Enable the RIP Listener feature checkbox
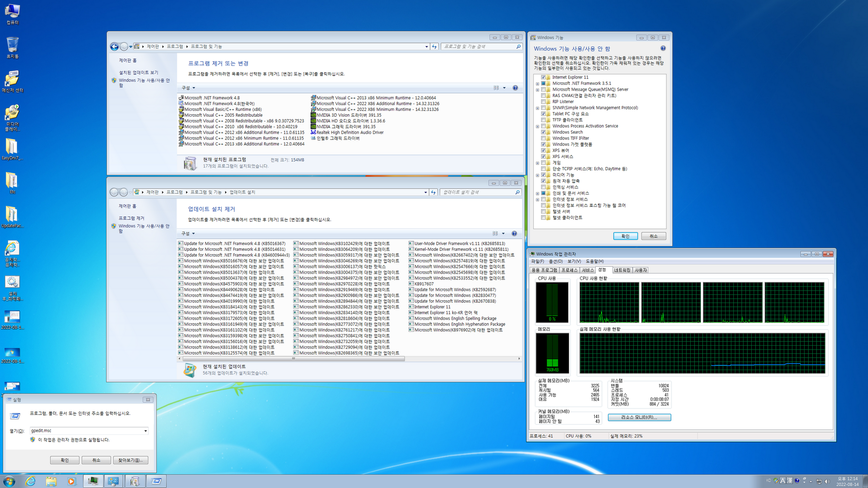Image resolution: width=868 pixels, height=488 pixels. [543, 102]
